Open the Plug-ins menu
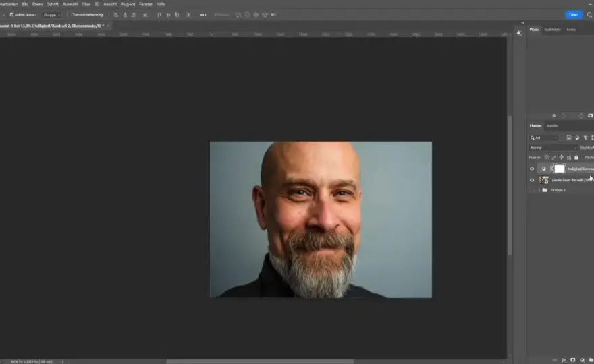Screen dimensions: 594x364 click(128, 4)
